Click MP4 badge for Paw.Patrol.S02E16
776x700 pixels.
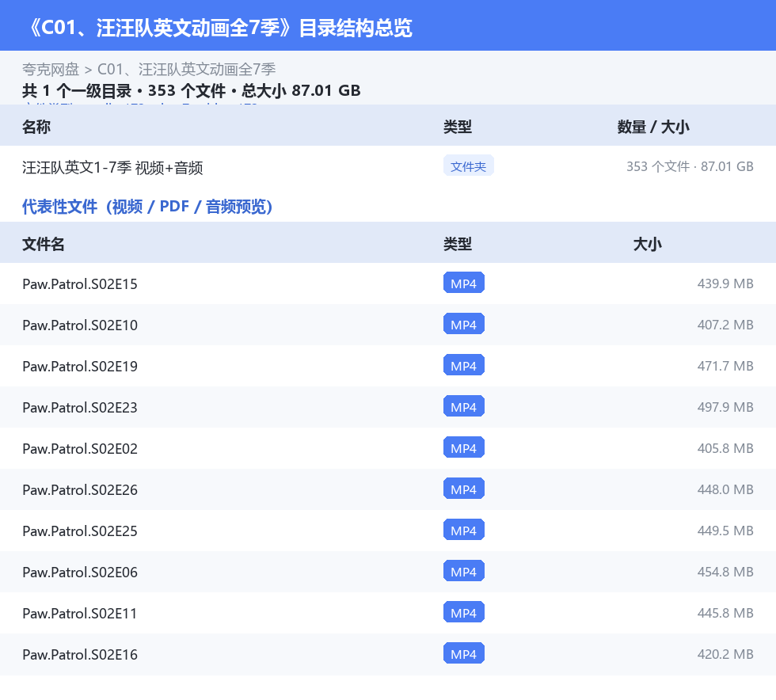464,652
